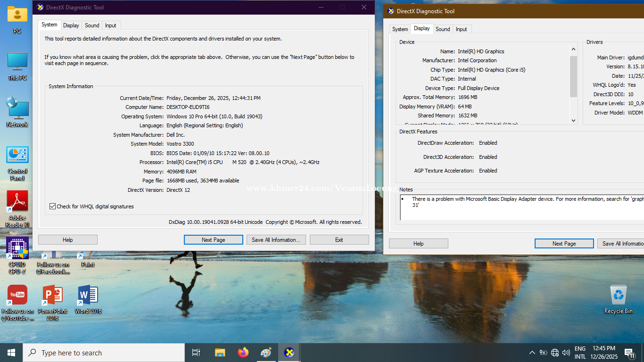This screenshot has width=644, height=362.
Task: Click Firefox icon in taskbar
Action: pyautogui.click(x=243, y=353)
